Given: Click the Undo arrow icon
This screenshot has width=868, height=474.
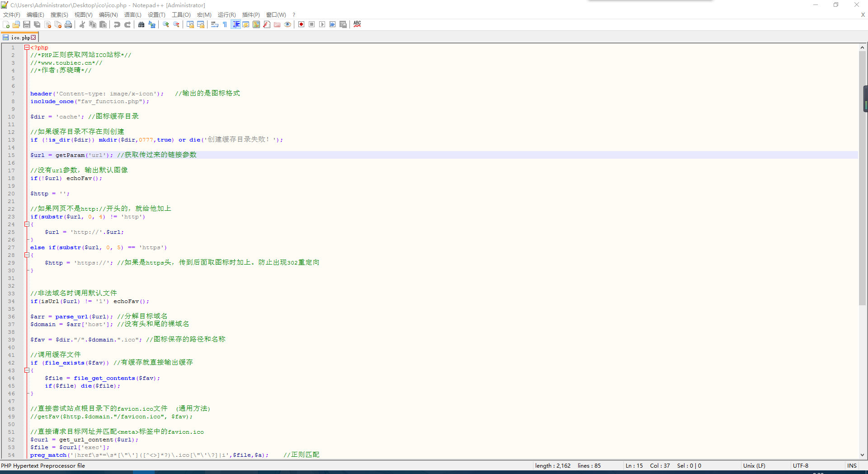Looking at the screenshot, I should coord(117,24).
